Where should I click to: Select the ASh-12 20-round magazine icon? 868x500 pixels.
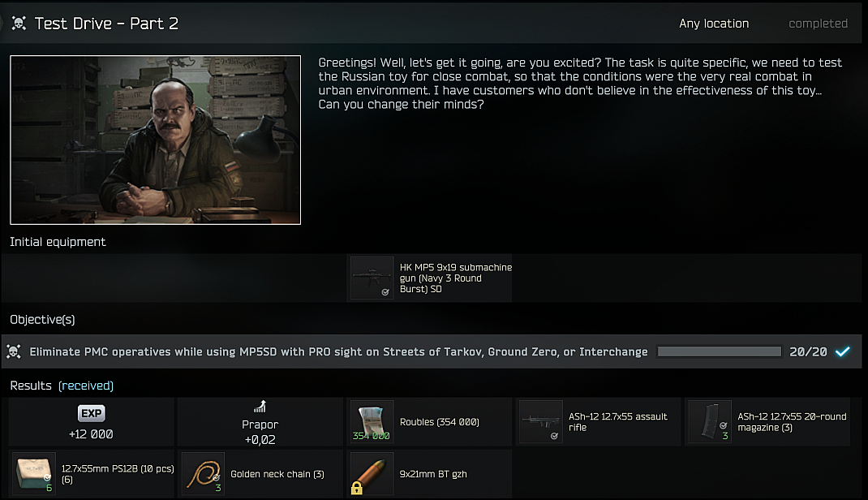710,422
